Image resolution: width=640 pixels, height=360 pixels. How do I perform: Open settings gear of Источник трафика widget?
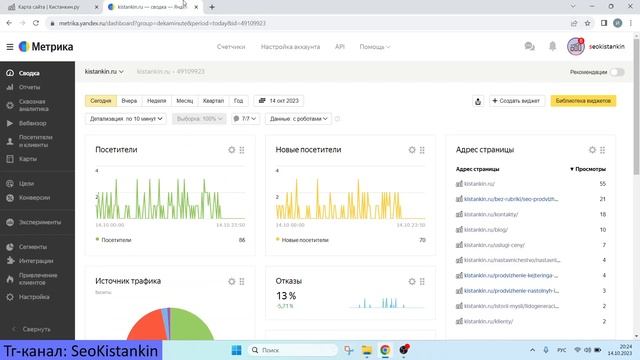coord(231,281)
